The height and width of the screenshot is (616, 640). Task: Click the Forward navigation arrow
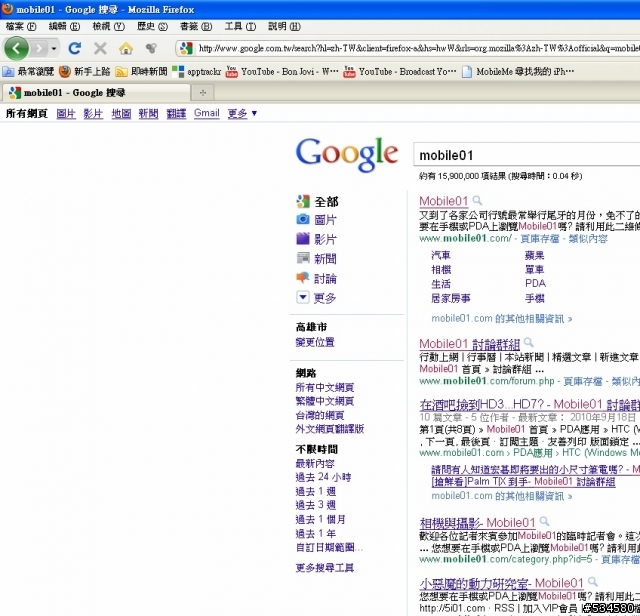coord(39,49)
